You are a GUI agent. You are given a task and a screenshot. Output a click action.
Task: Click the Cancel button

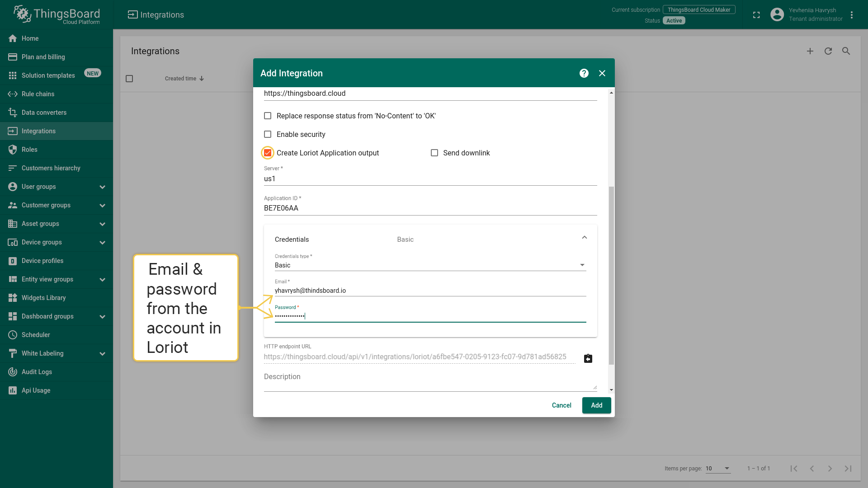click(561, 405)
